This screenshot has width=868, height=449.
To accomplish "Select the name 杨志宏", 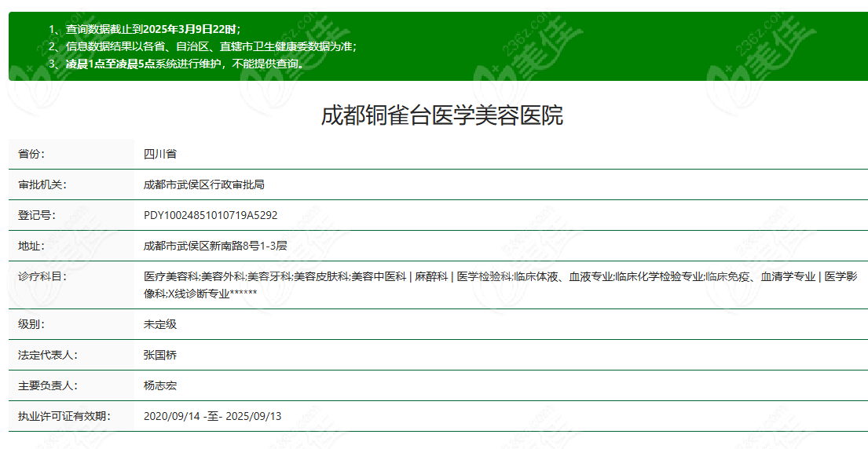I will pyautogui.click(x=160, y=385).
